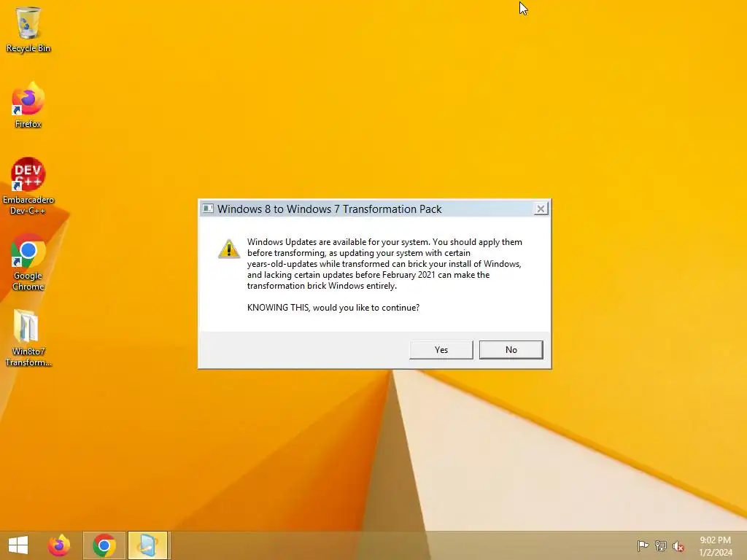Image resolution: width=747 pixels, height=560 pixels.
Task: Choose No in the Transformation Pack dialog
Action: (511, 349)
